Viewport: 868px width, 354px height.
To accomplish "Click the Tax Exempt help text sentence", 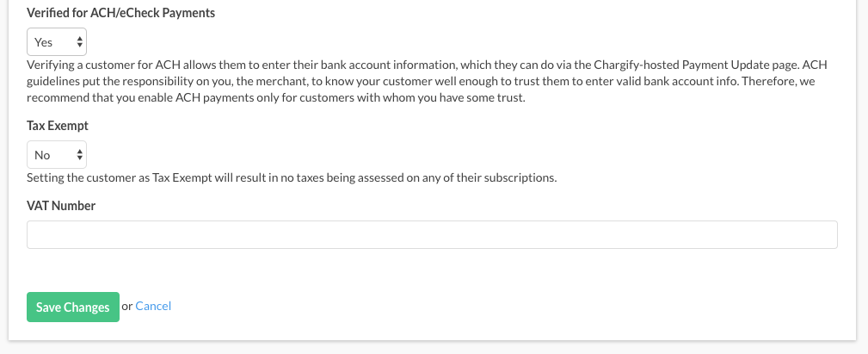I will pos(292,177).
